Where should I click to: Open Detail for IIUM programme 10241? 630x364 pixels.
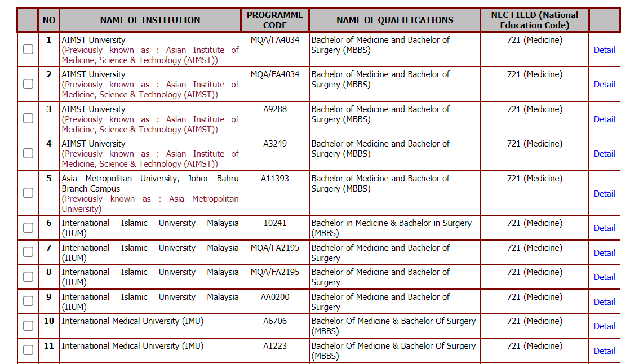pyautogui.click(x=604, y=228)
